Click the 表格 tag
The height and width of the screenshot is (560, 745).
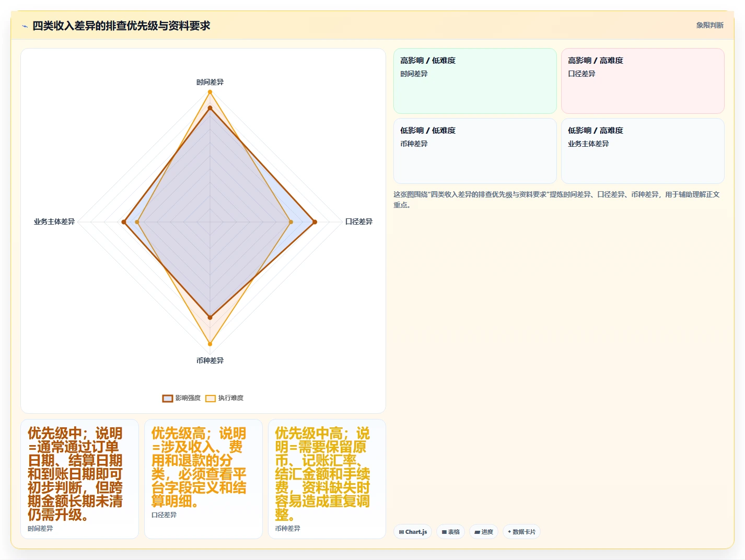click(x=450, y=532)
